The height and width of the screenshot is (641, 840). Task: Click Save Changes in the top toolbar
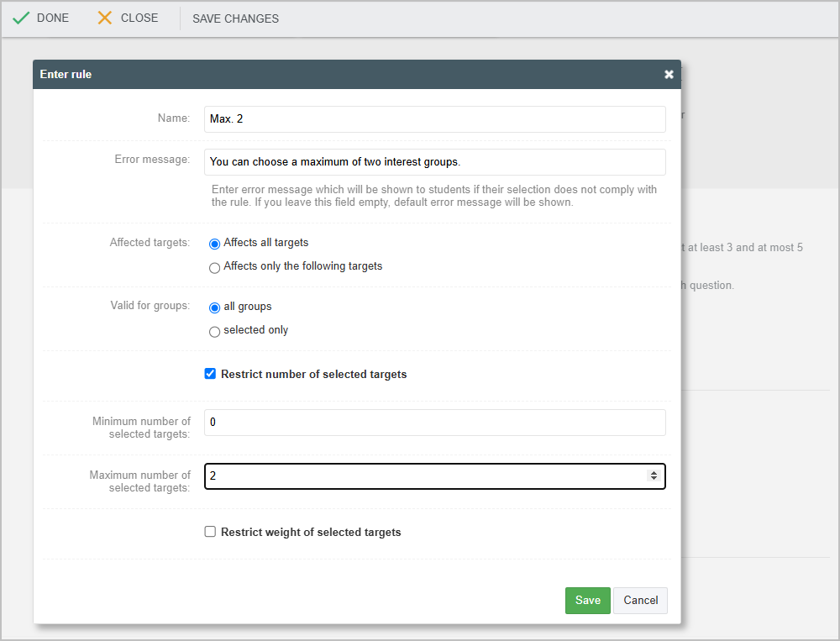point(235,18)
